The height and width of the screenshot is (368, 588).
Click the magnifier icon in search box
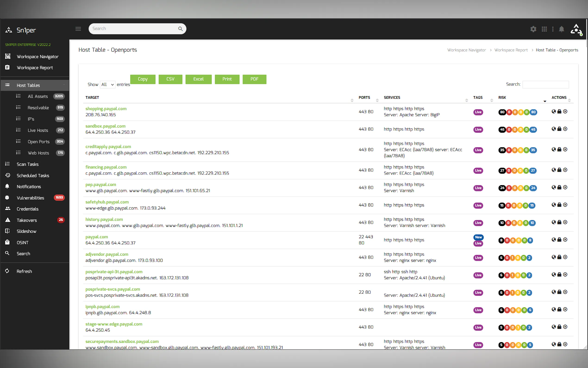click(180, 29)
